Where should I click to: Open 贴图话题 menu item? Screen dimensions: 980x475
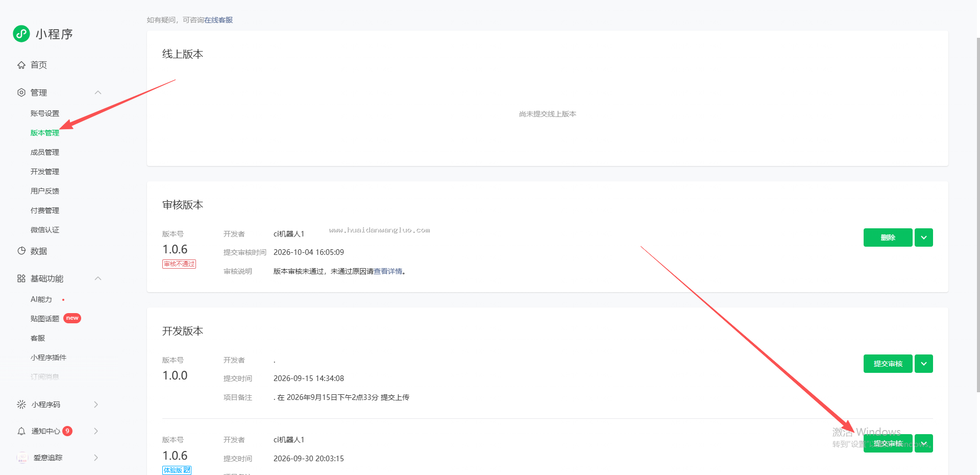point(45,319)
